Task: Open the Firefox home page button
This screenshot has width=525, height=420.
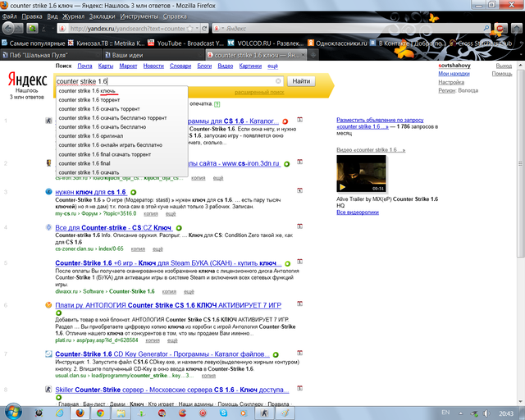Action: pyautogui.click(x=518, y=29)
